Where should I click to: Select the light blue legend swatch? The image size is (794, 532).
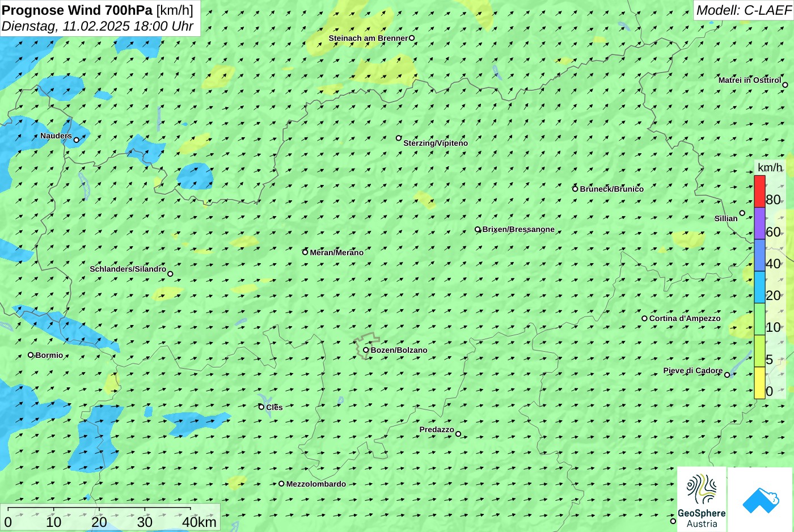click(759, 288)
